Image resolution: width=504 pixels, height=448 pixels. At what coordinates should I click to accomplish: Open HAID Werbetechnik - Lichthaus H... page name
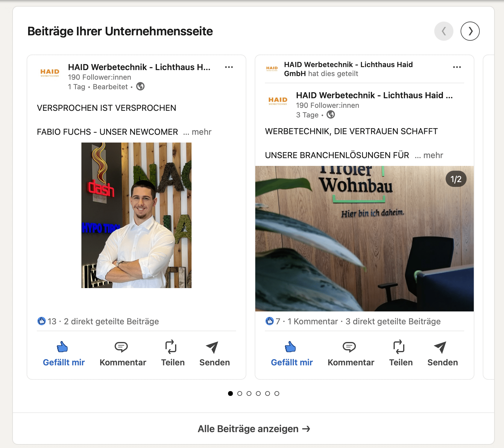coord(139,67)
